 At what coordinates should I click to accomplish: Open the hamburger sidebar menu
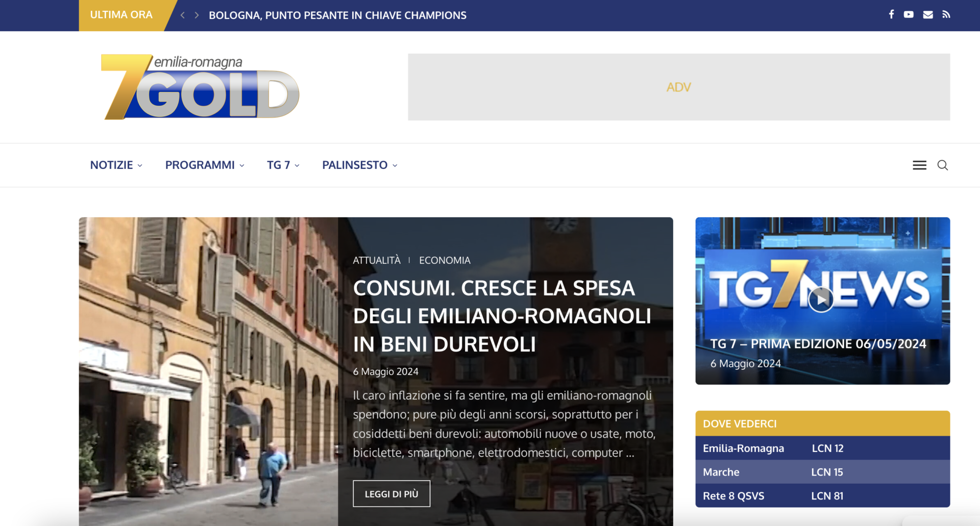(920, 165)
